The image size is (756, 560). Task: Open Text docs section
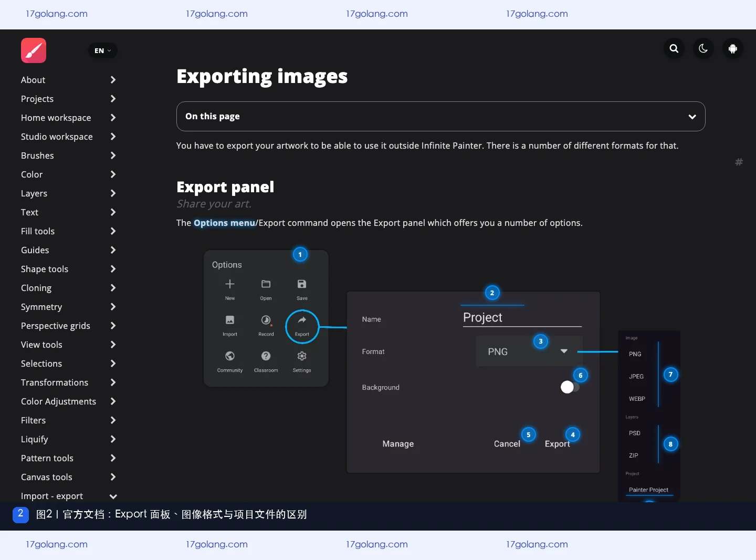pos(29,212)
